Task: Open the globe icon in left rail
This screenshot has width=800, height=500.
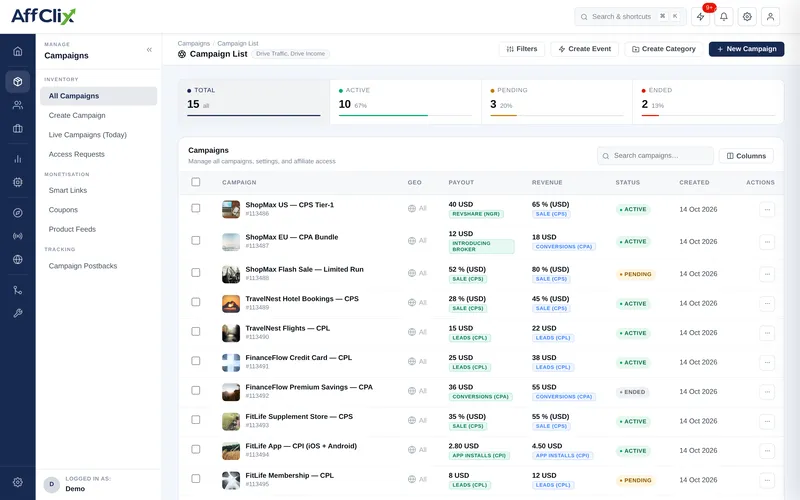Action: tap(17, 259)
